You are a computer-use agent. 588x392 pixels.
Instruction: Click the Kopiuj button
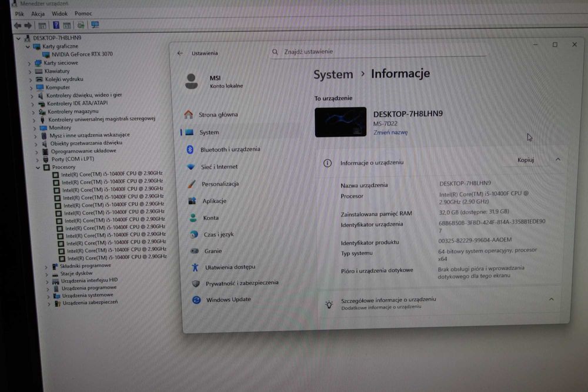coord(525,160)
